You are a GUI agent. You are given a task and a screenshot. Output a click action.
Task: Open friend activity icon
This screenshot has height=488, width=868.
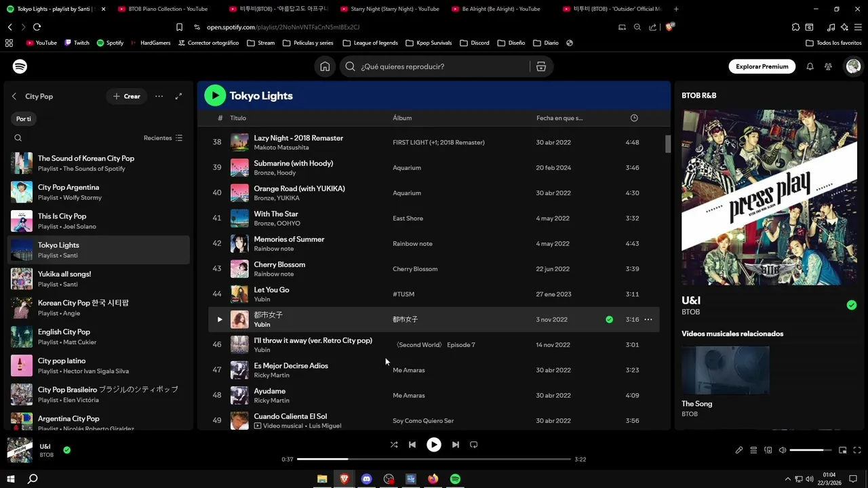coord(828,66)
